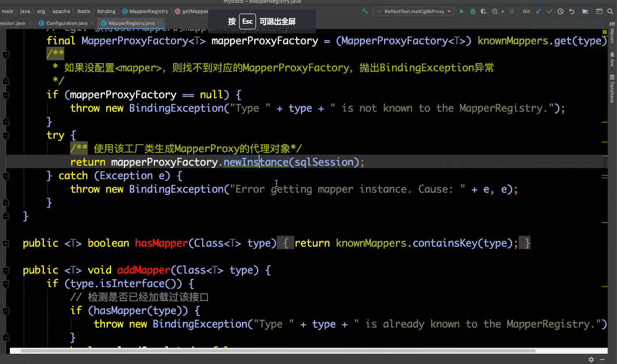Click the addMapper method name declaration

click(143, 271)
